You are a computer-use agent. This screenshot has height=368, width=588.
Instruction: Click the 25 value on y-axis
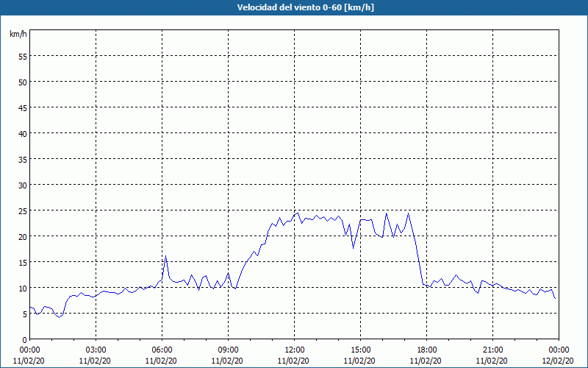pyautogui.click(x=23, y=211)
